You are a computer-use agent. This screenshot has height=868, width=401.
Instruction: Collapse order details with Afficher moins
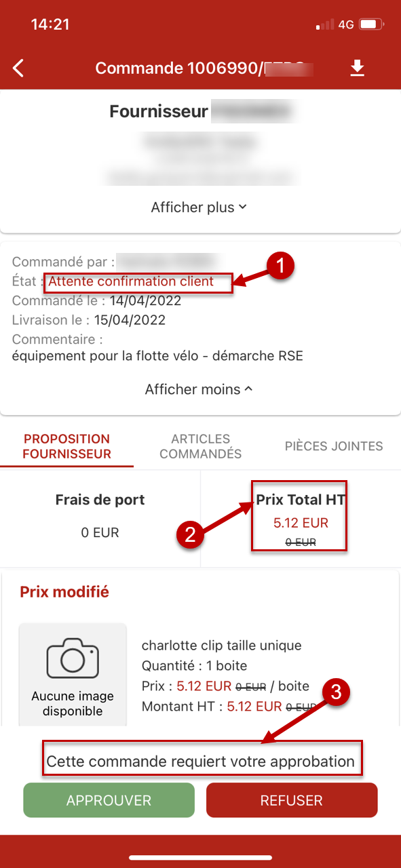[199, 389]
